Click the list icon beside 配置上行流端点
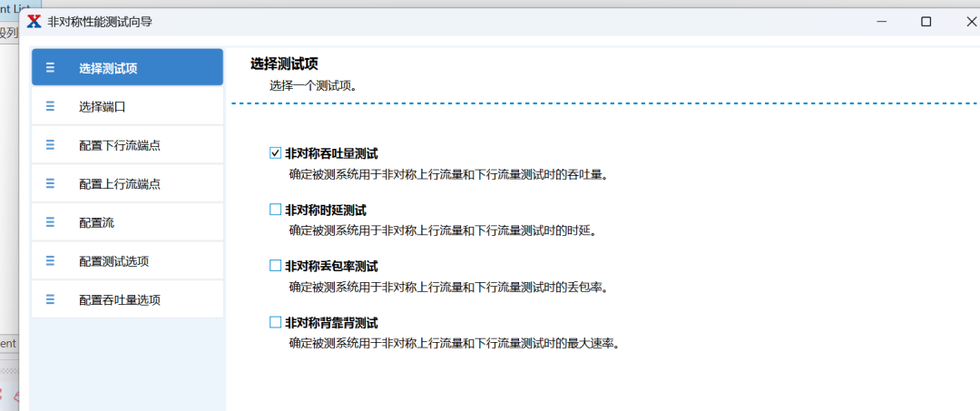The image size is (980, 411). (50, 183)
